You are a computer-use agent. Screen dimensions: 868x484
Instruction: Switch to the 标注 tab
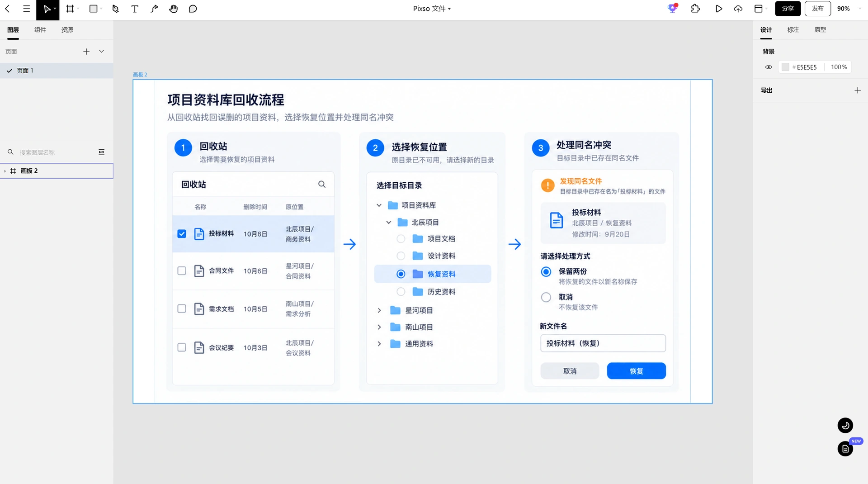click(x=793, y=30)
